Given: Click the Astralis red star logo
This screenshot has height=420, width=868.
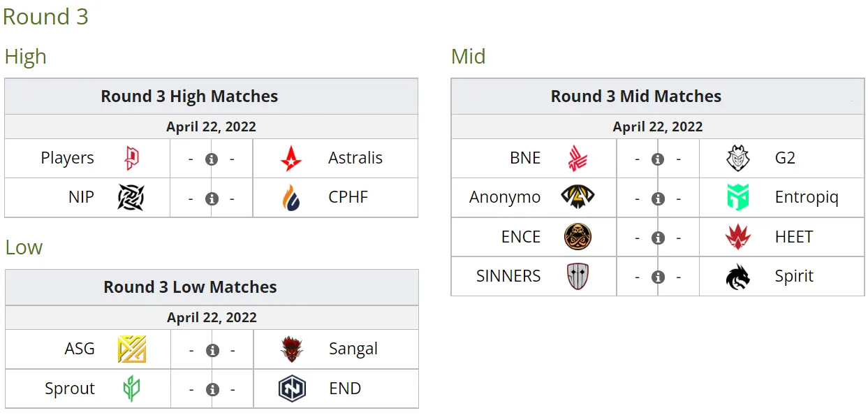Looking at the screenshot, I should pos(291,159).
